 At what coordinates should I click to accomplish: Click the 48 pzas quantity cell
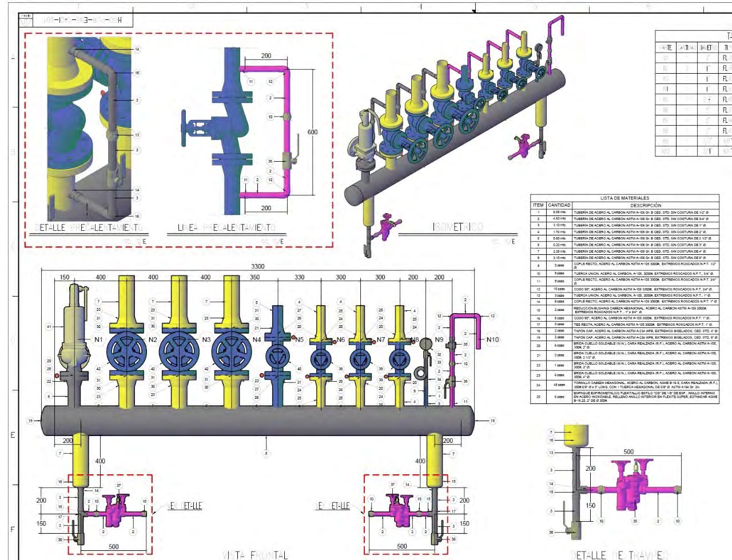560,385
